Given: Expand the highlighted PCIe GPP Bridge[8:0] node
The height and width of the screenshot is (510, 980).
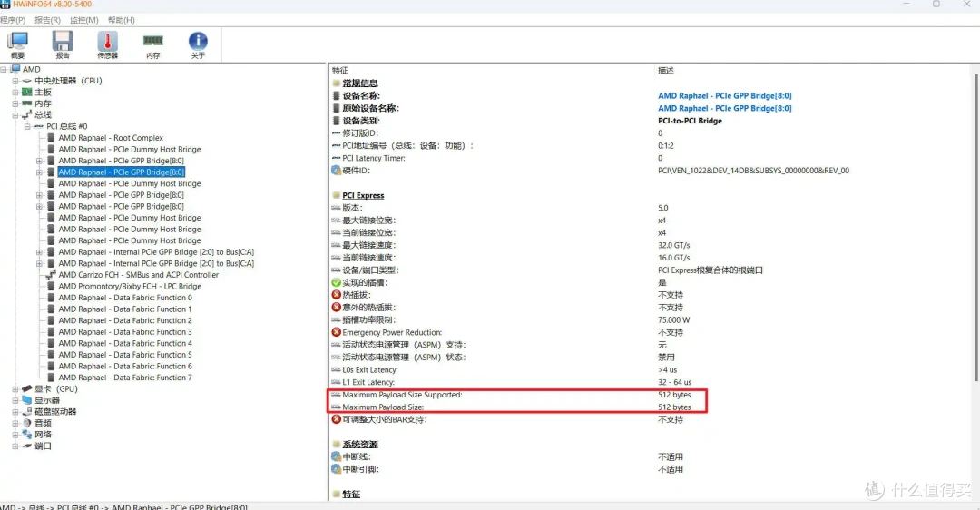Looking at the screenshot, I should 39,172.
